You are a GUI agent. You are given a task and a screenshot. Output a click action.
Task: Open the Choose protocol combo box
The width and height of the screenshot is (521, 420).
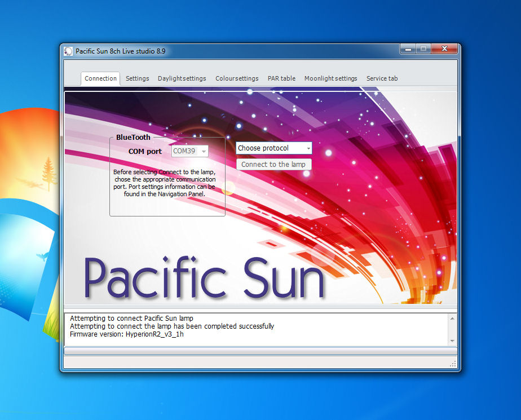(x=274, y=148)
